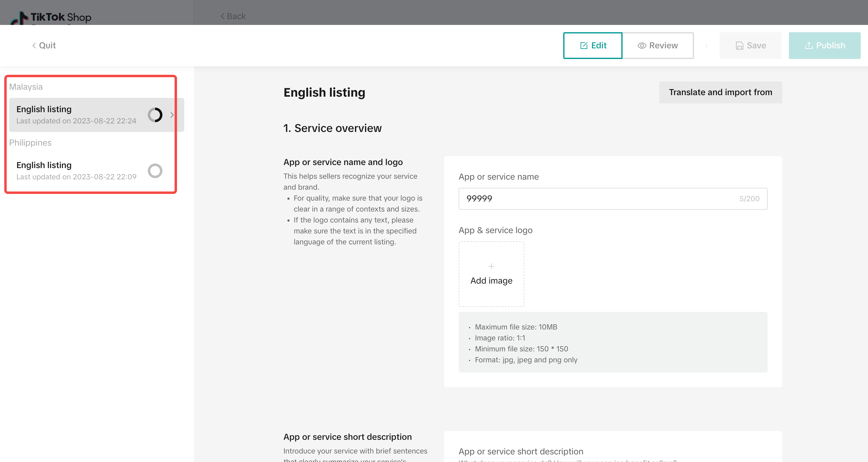Quit the listing editor

tap(44, 46)
